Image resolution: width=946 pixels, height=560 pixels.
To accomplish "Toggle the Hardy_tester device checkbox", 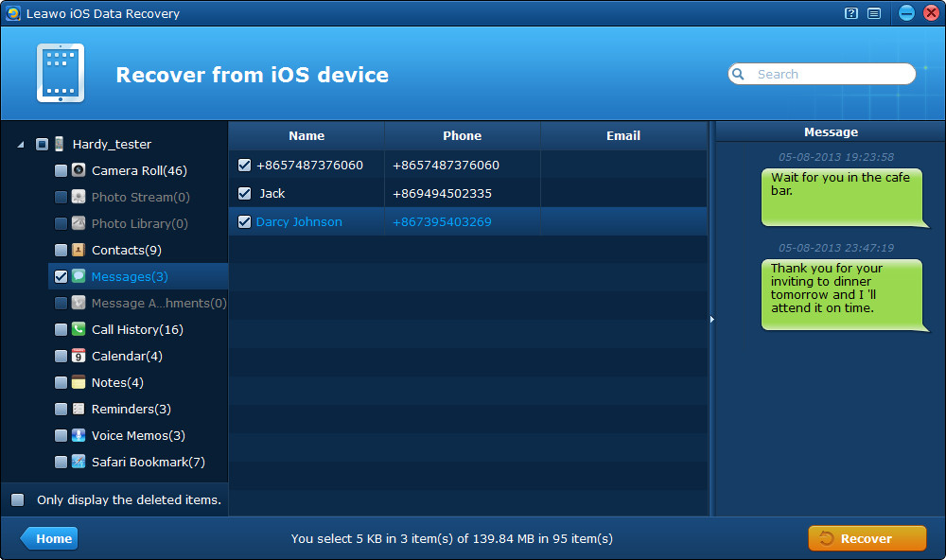I will click(x=42, y=144).
